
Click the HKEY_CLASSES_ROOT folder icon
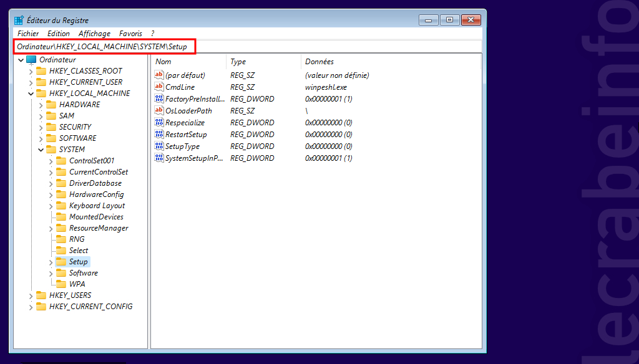(41, 71)
